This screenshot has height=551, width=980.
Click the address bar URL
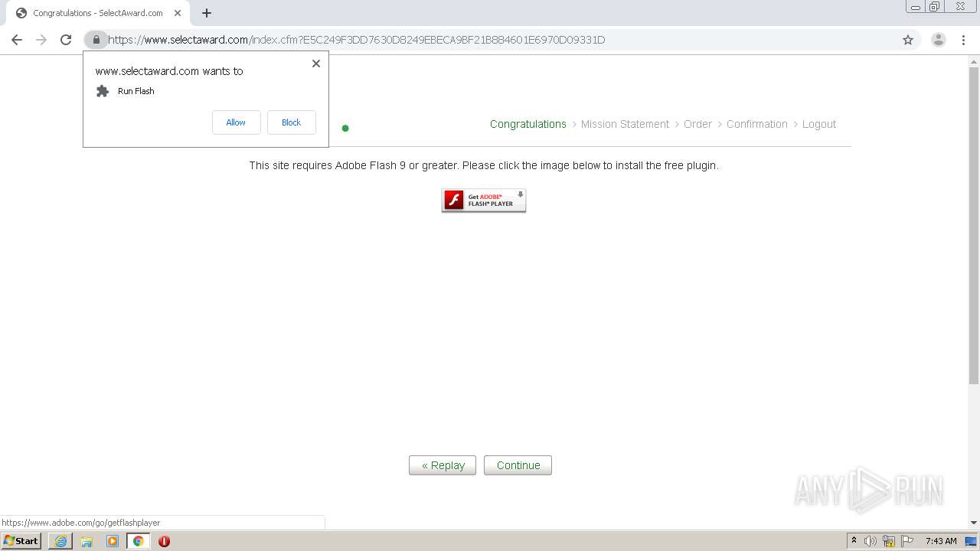(356, 40)
